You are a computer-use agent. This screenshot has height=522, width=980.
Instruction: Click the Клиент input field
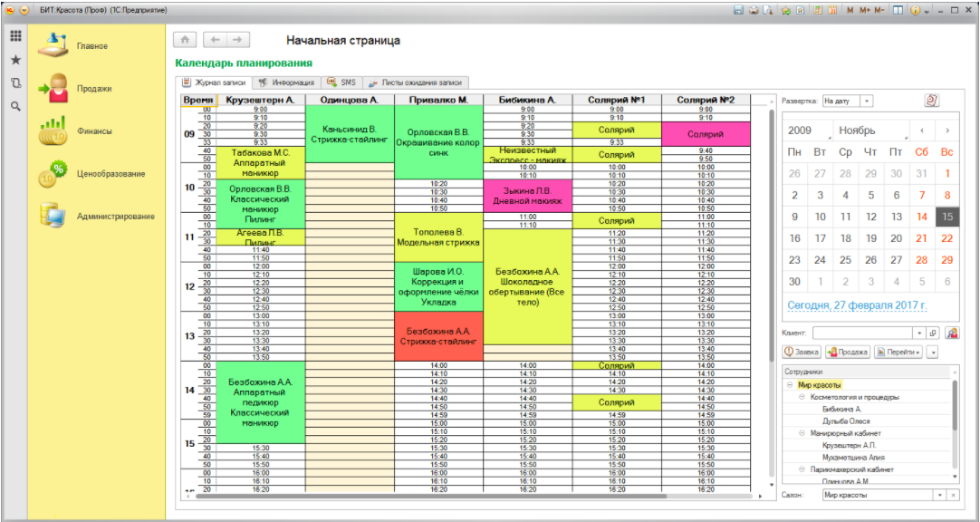[862, 333]
